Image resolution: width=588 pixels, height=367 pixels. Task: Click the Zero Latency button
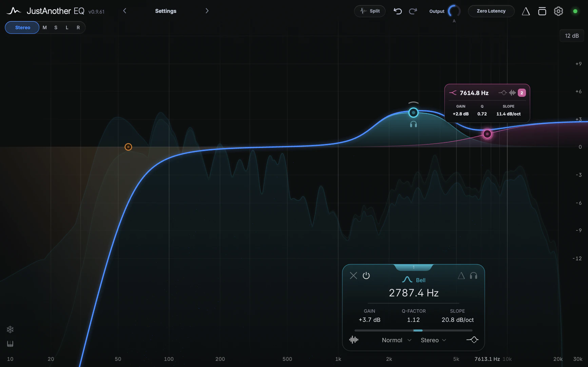[x=491, y=11]
